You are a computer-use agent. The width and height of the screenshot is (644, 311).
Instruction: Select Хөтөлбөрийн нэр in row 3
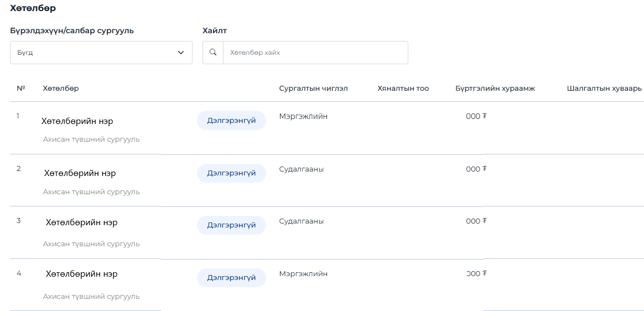pos(82,222)
